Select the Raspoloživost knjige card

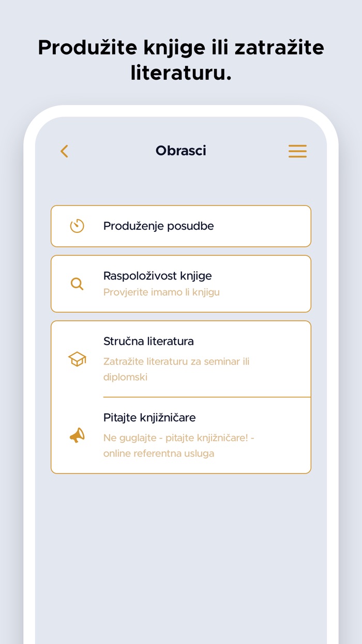click(180, 284)
